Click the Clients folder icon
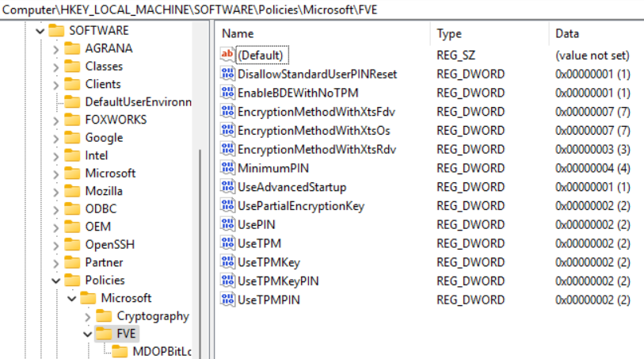 72,84
